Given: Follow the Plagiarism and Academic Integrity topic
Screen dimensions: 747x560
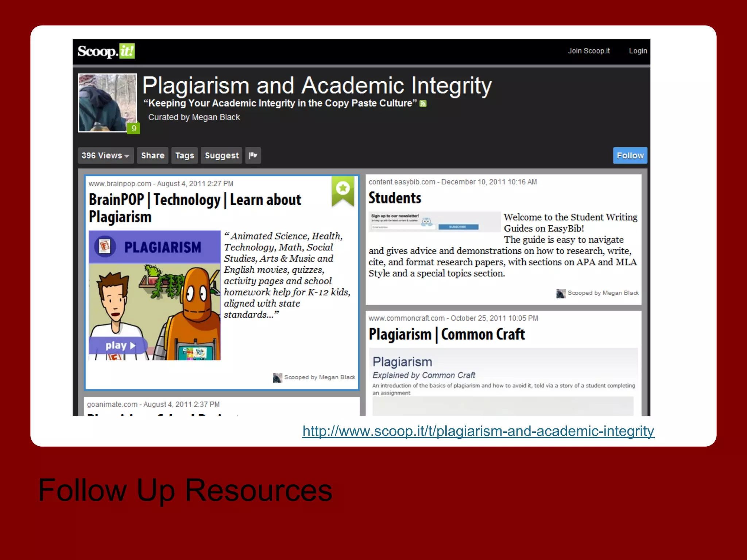Looking at the screenshot, I should (630, 156).
